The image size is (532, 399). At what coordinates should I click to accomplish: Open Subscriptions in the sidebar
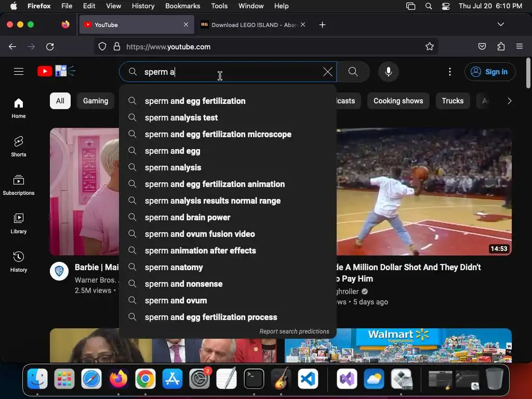point(19,185)
